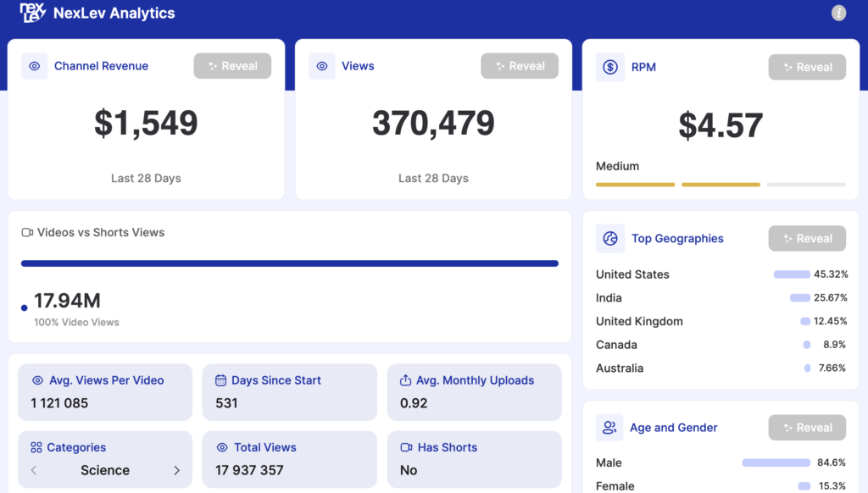Go to next category with right chevron
Viewport: 868px width, 493px height.
click(x=176, y=470)
